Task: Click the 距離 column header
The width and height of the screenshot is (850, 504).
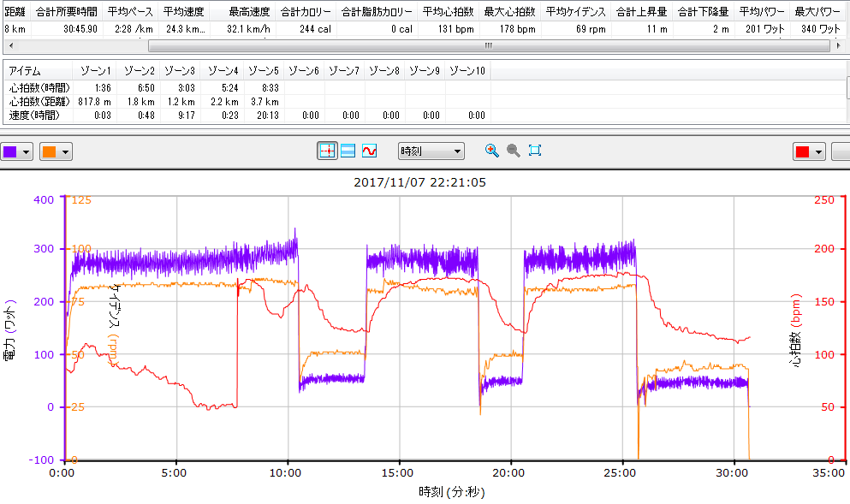Action: pos(15,11)
